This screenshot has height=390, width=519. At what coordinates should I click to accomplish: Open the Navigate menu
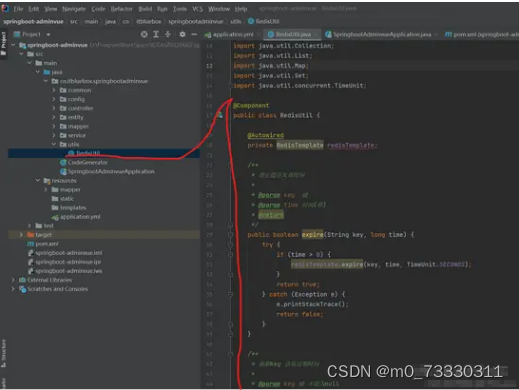click(x=74, y=9)
